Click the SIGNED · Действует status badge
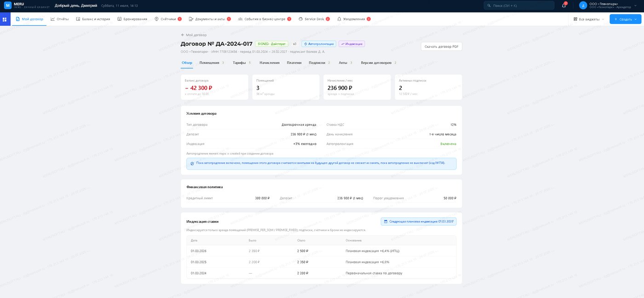 pyautogui.click(x=272, y=44)
